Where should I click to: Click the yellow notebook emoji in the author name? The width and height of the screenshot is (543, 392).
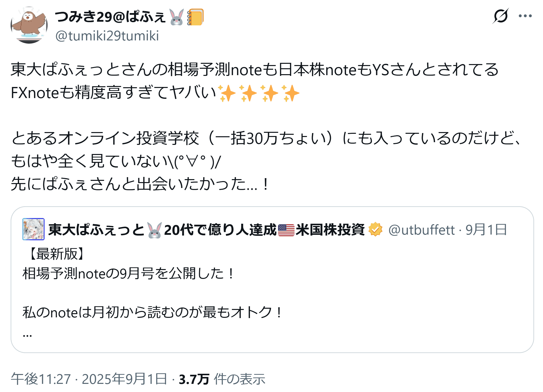(195, 17)
